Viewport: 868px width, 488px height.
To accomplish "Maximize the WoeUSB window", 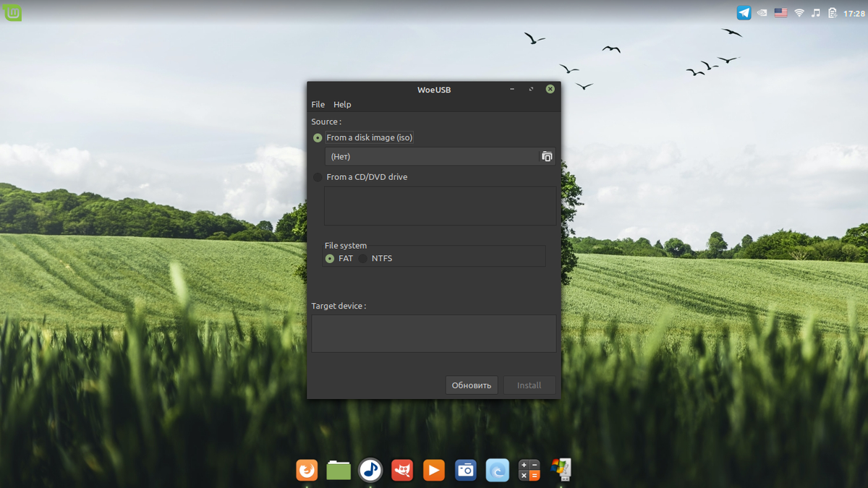I will pos(531,90).
